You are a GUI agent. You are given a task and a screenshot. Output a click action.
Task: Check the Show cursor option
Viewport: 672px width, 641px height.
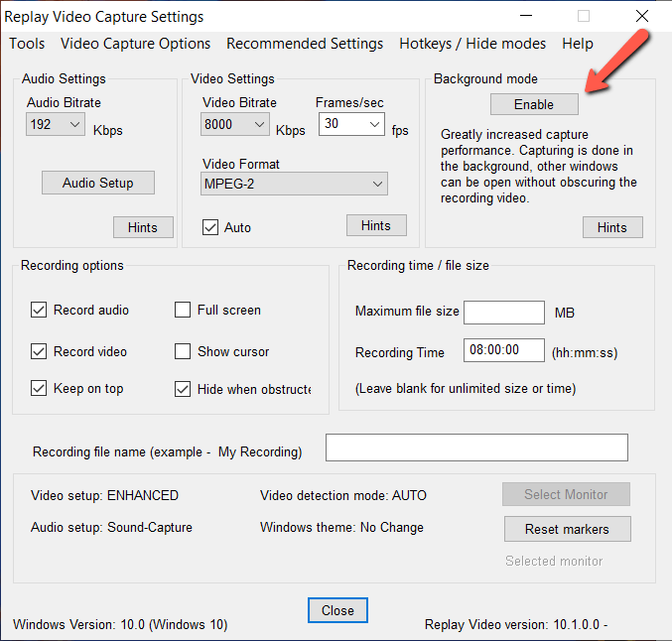point(183,351)
